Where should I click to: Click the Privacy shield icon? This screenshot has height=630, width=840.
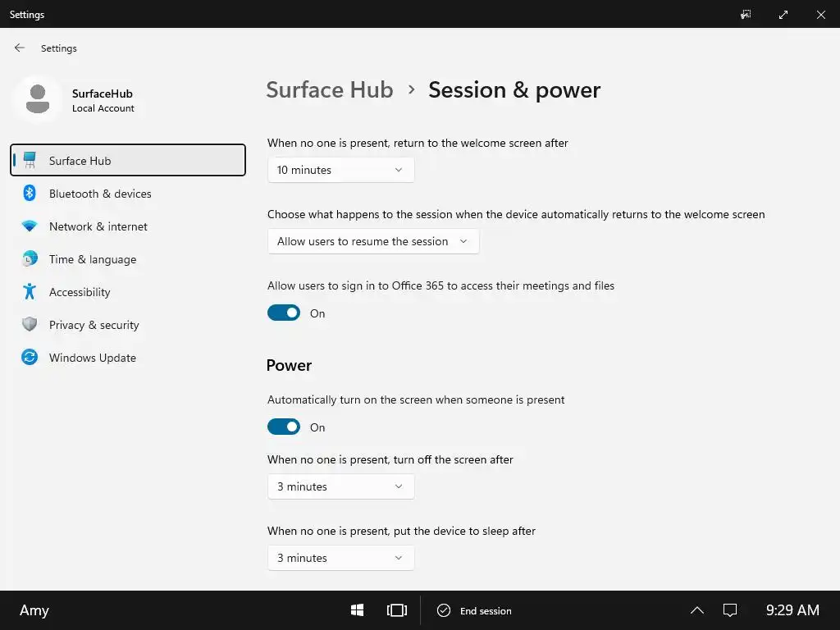[30, 324]
